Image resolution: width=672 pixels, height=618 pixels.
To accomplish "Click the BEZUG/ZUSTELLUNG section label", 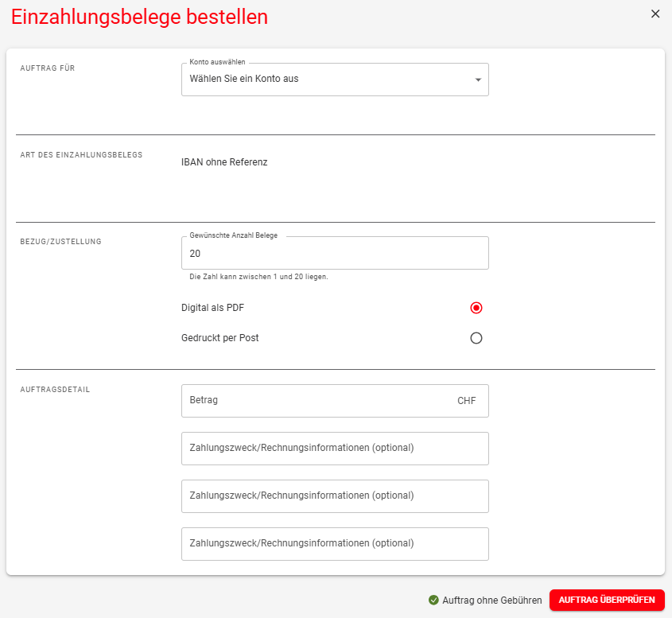I will (x=61, y=242).
